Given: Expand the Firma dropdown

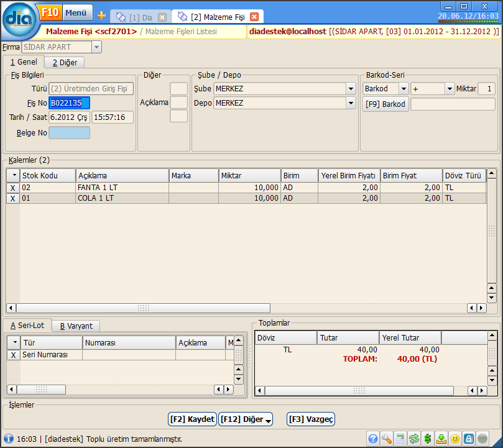Looking at the screenshot, I should (96, 47).
